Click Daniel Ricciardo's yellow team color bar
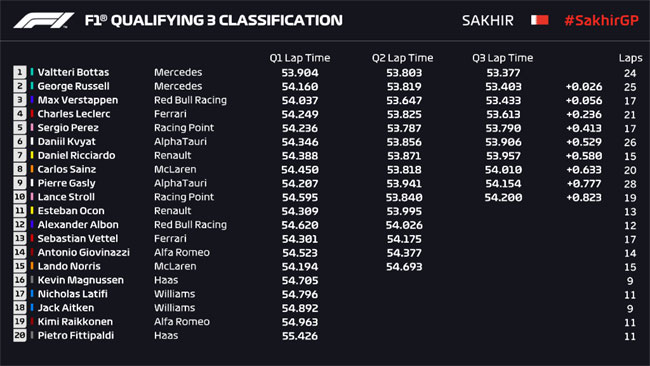This screenshot has height=366, width=650. click(32, 155)
